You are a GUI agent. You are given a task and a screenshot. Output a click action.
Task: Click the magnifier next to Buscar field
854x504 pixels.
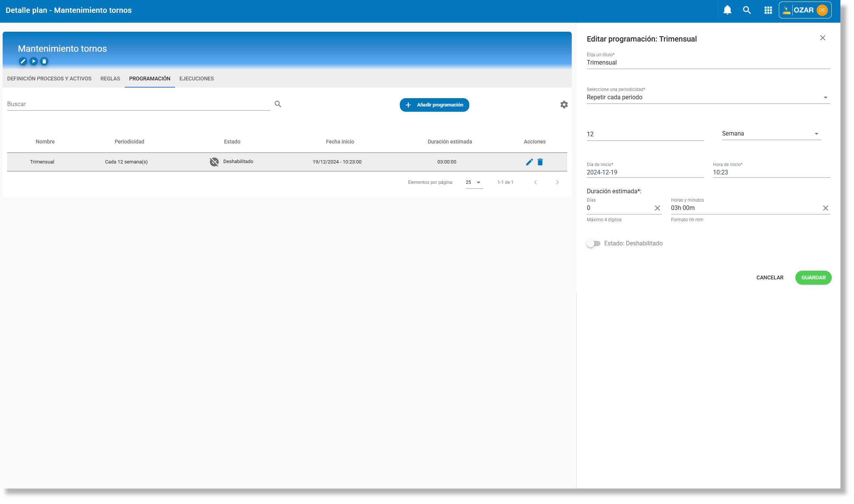pos(278,104)
